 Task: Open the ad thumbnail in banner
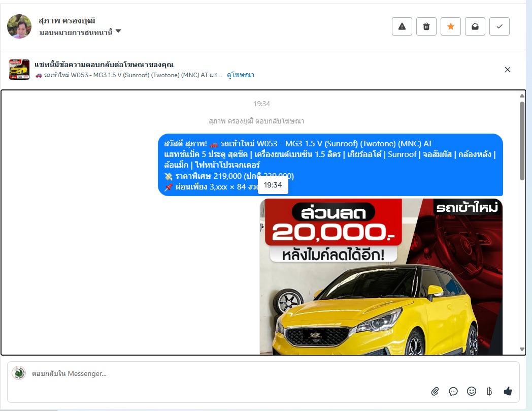pyautogui.click(x=19, y=69)
